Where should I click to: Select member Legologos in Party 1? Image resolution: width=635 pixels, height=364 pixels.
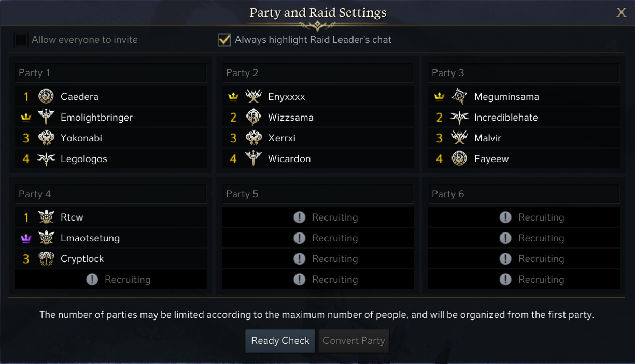coord(84,159)
